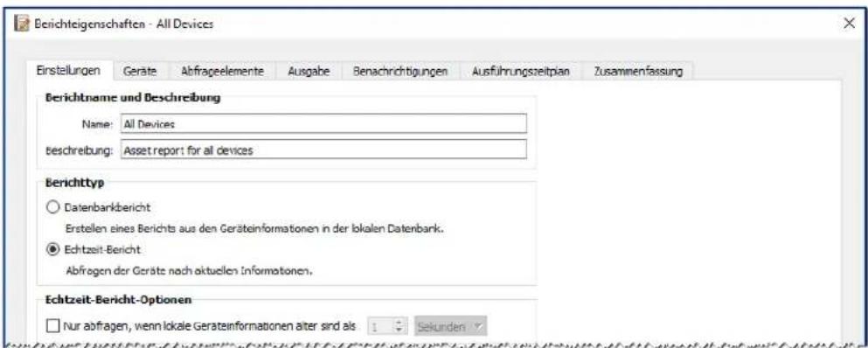Click the Beschreibung description field
This screenshot has width=868, height=348.
click(323, 150)
